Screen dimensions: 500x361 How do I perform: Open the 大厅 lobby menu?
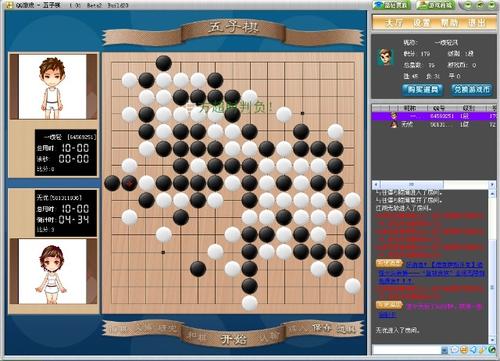[x=394, y=23]
